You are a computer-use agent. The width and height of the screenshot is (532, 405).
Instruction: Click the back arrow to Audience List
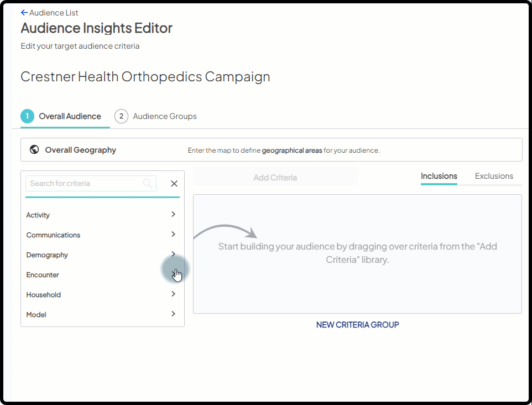24,13
